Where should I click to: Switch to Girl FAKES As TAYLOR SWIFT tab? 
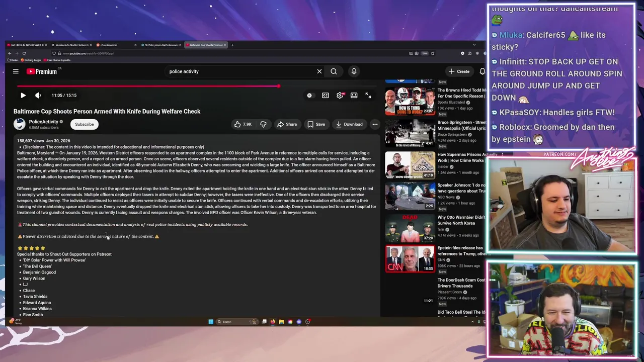click(26, 45)
